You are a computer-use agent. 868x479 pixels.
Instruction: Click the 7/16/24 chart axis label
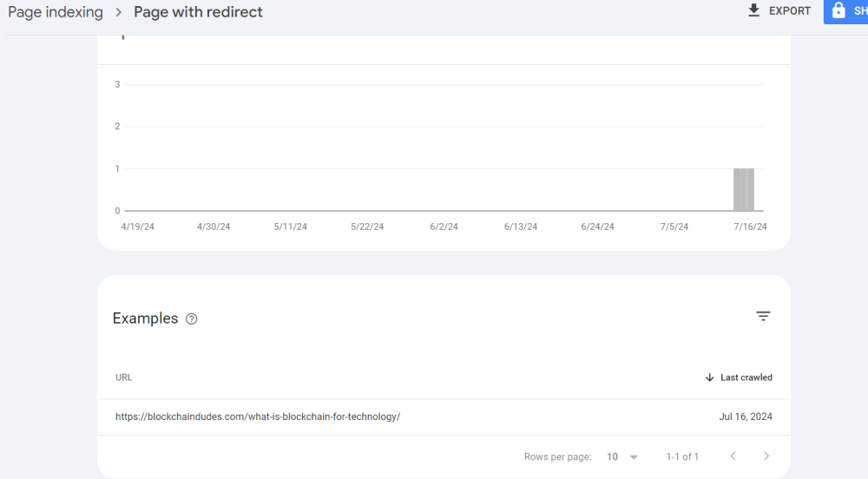point(750,226)
